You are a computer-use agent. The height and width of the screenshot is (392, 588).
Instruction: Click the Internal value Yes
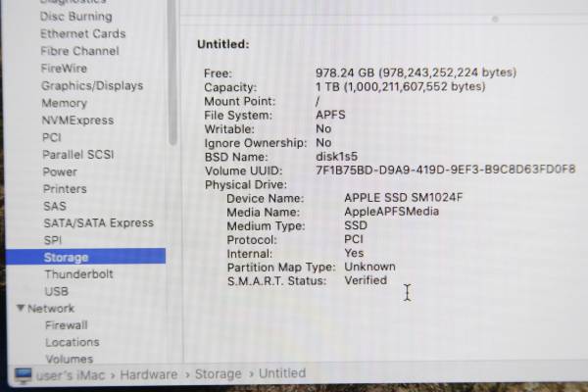[x=354, y=253]
